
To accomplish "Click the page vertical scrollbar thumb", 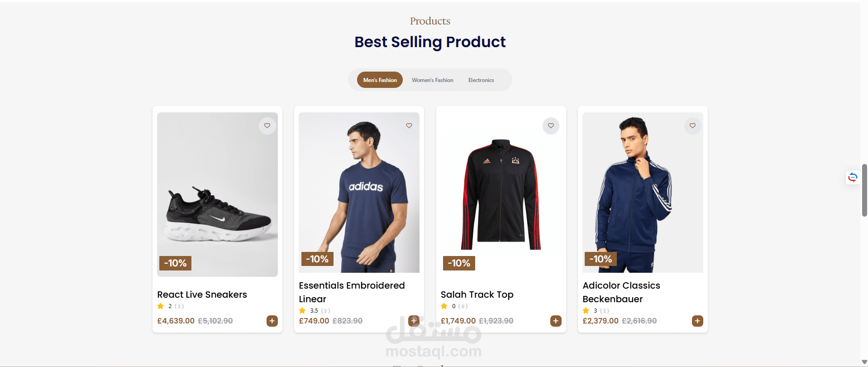I will (864, 190).
